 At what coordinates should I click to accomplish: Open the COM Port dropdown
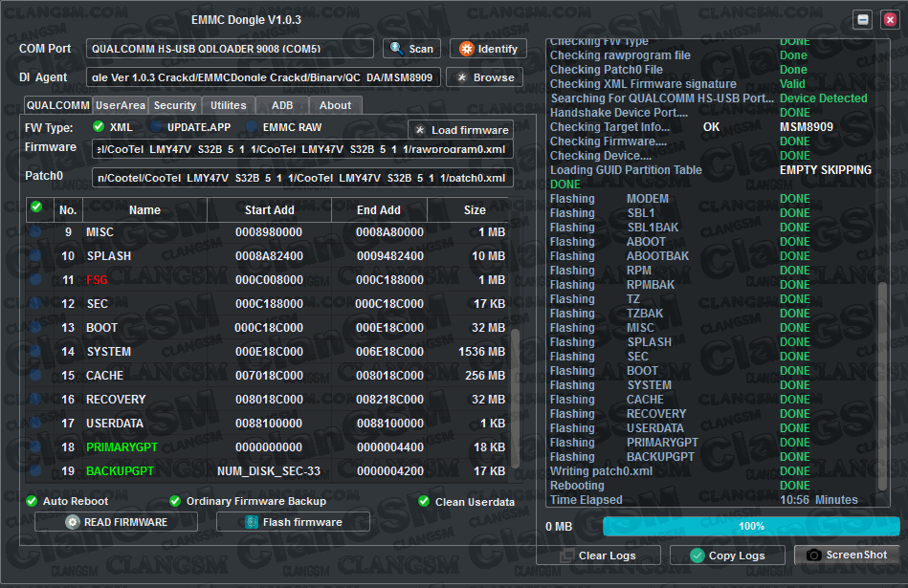[230, 49]
